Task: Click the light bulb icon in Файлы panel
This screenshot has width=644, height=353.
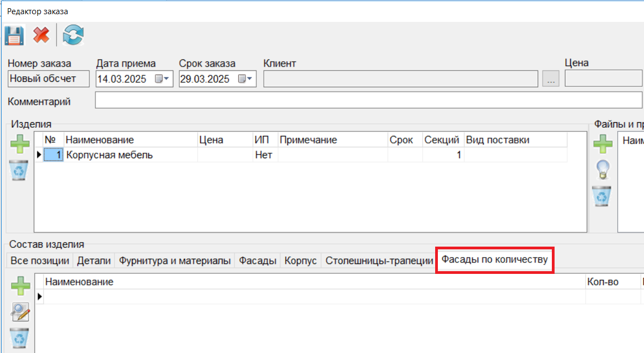Action: pyautogui.click(x=603, y=170)
